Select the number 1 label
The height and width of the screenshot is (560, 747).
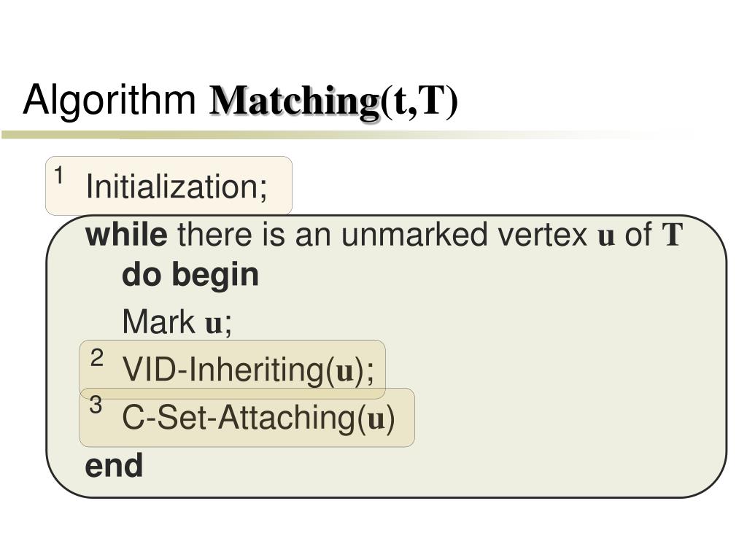pos(58,175)
